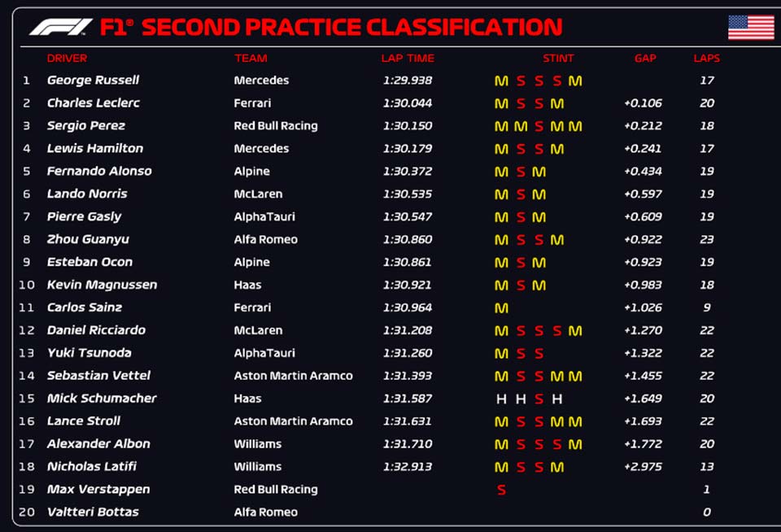Click the F1 logo in the header
This screenshot has height=532, width=781.
point(59,27)
